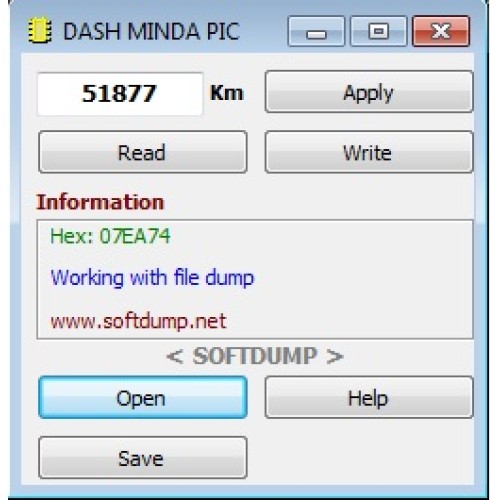Click the < SOFTDUMP > label
Image resolution: width=500 pixels, height=500 pixels.
coord(255,356)
